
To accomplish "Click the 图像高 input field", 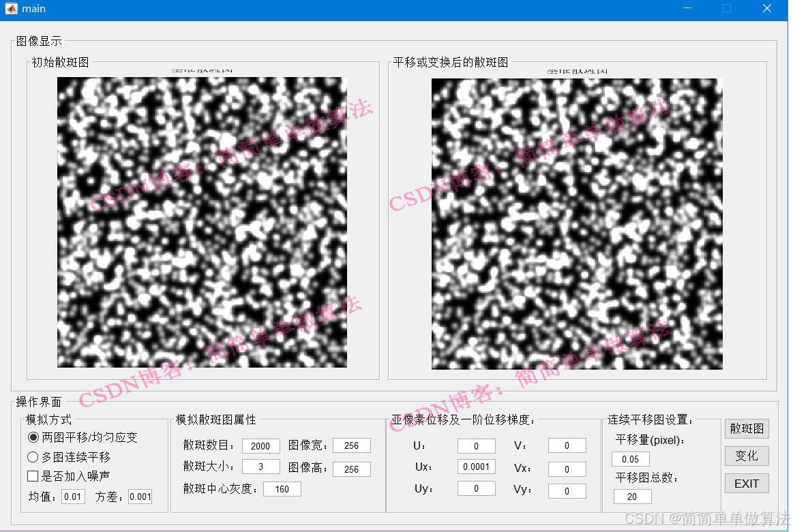I will pyautogui.click(x=351, y=469).
